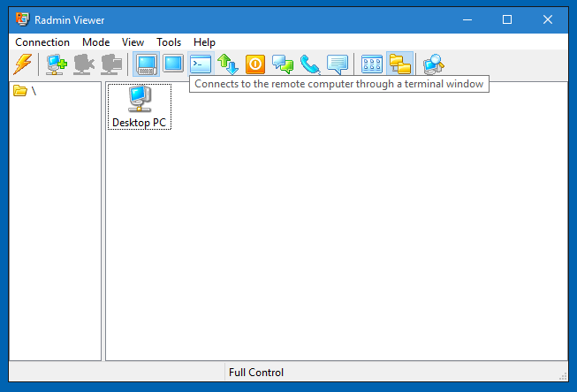Select File Transfer green arrows icon
Screen dimensions: 577x392
coord(228,64)
